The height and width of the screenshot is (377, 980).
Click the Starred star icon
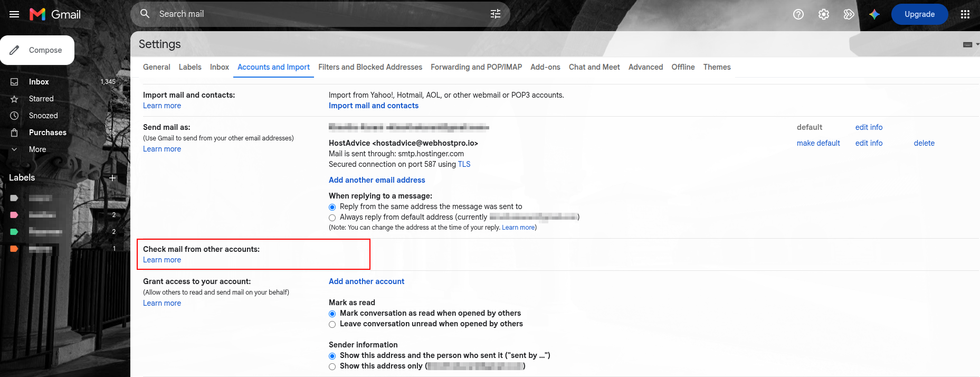(14, 99)
